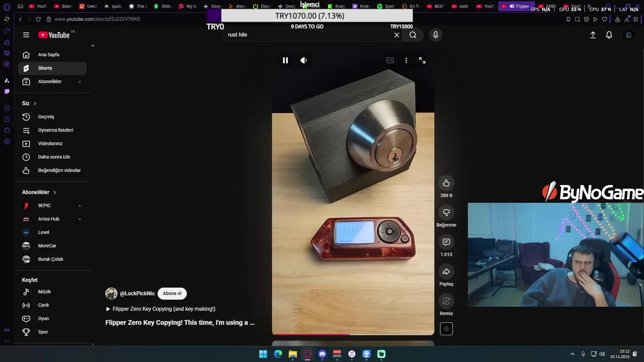Open Windows Start menu
Image resolution: width=644 pixels, height=362 pixels.
tap(263, 354)
